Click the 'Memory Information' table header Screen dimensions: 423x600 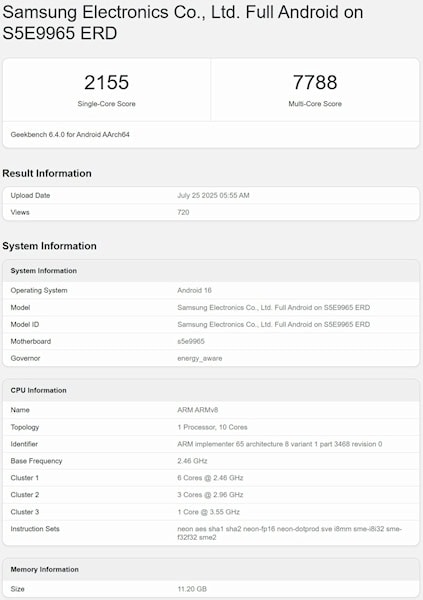[x=211, y=569]
